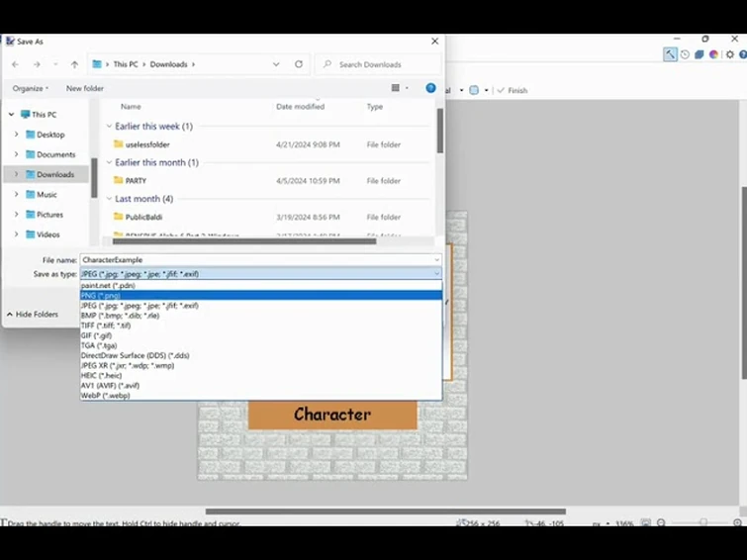The image size is (747, 560).
Task: Click the Save as type combo box
Action: coord(260,273)
